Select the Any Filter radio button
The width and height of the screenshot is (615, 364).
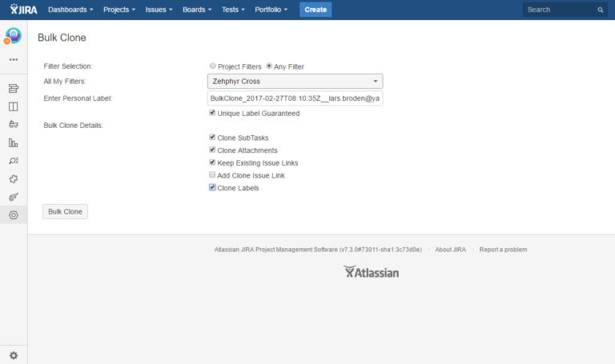(269, 66)
